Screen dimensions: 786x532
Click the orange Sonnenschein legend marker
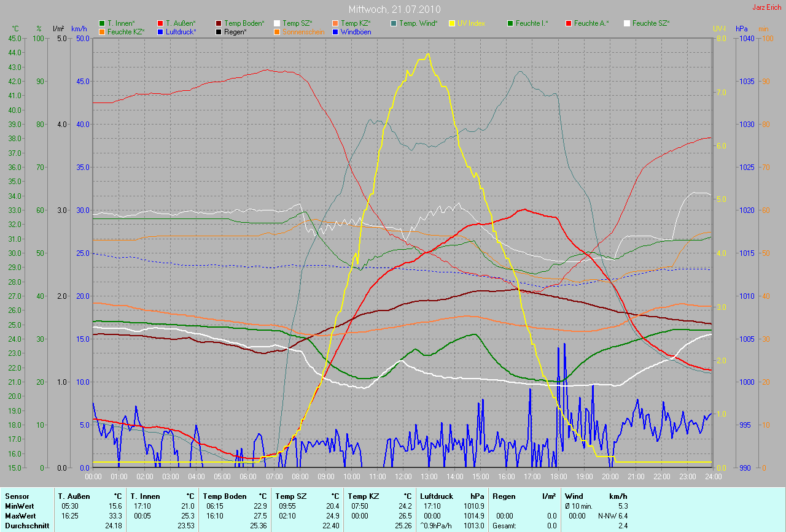(277, 32)
